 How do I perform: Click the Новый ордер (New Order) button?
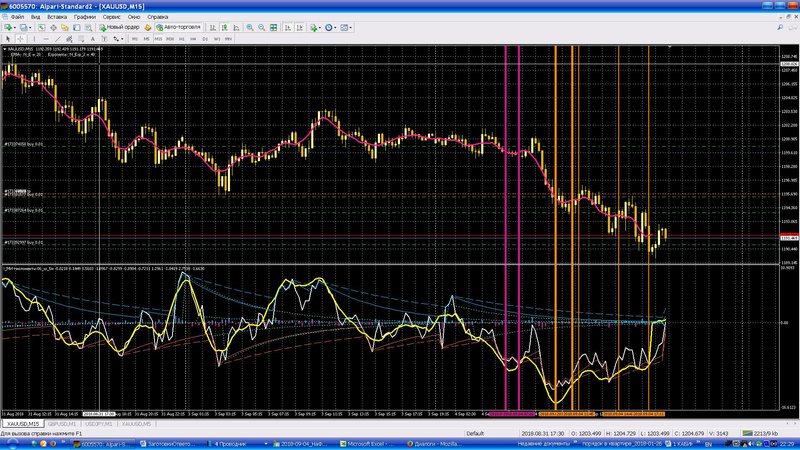tap(122, 28)
